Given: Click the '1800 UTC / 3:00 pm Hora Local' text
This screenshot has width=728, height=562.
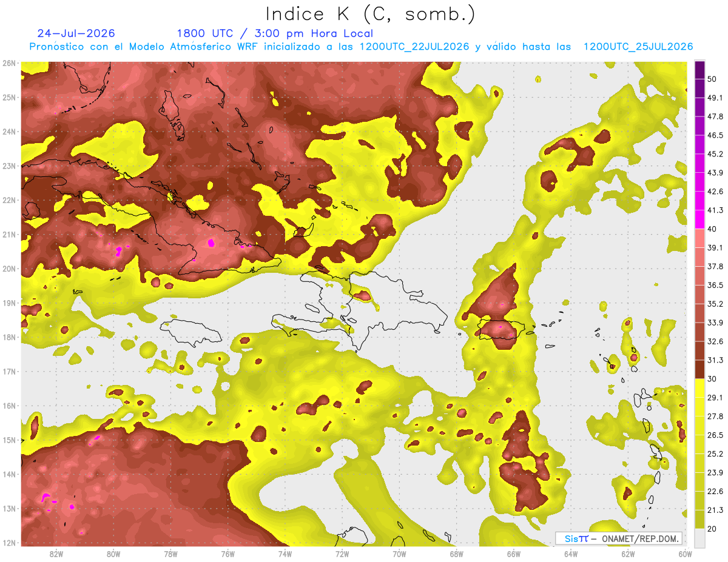Looking at the screenshot, I should click(275, 33).
